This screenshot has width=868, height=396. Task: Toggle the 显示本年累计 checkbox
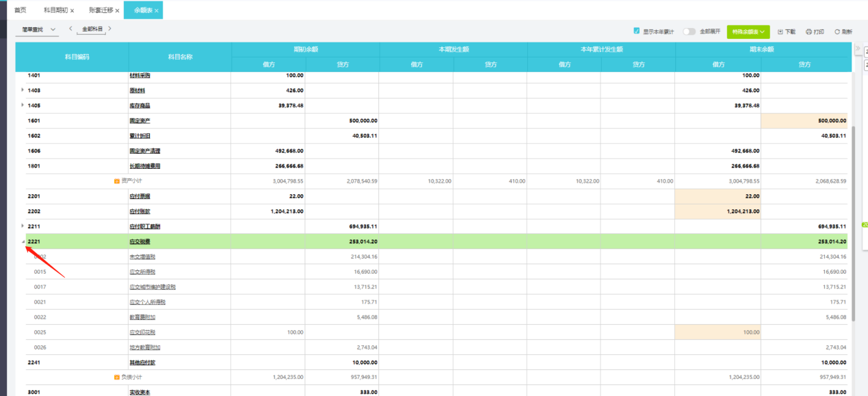pyautogui.click(x=637, y=31)
